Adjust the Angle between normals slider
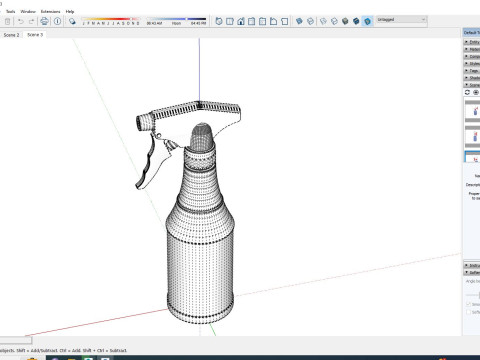Screen dimensions: 480x360 tap(473, 295)
